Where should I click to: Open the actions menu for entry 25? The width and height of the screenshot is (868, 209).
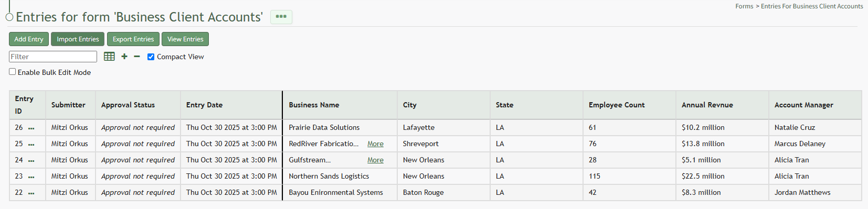point(31,145)
